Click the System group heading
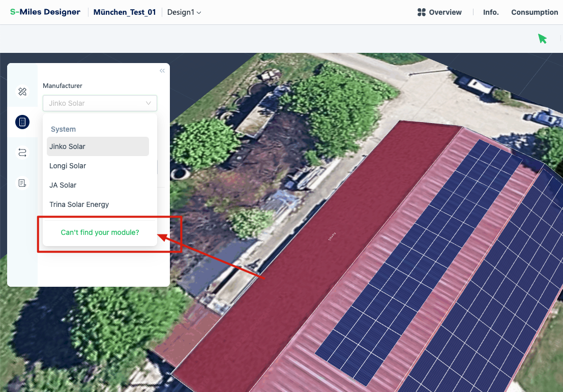The width and height of the screenshot is (563, 392). tap(63, 129)
